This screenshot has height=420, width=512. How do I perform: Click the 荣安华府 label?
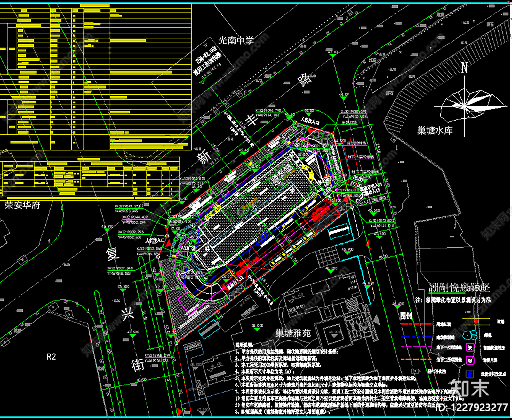[22, 205]
